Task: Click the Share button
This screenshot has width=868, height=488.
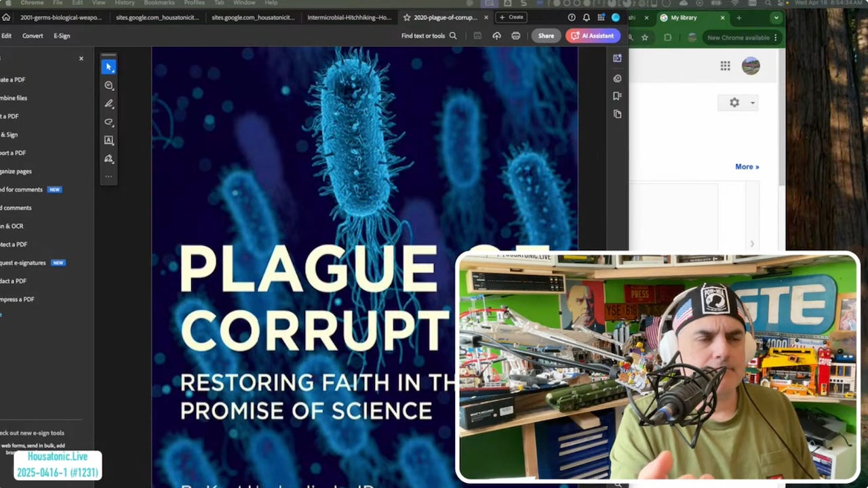Action: [546, 36]
